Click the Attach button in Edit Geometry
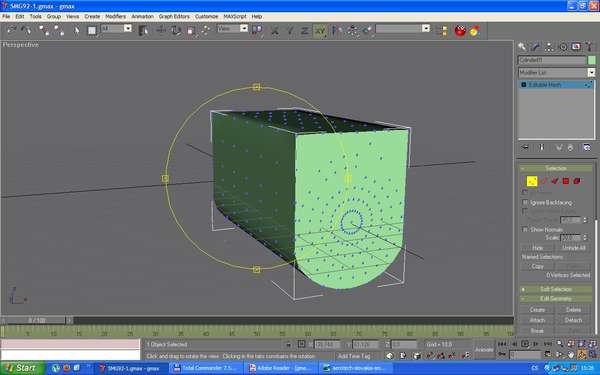The height and width of the screenshot is (375, 600). coord(537,320)
